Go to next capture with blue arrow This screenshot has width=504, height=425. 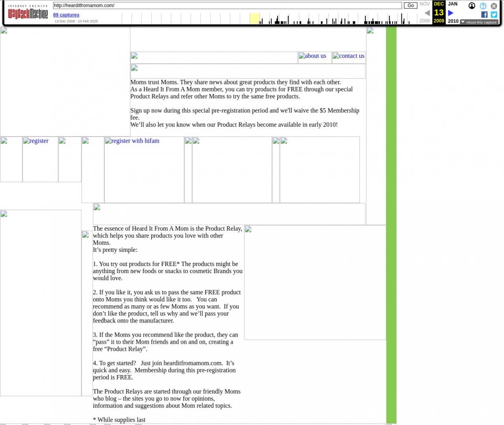tap(451, 13)
